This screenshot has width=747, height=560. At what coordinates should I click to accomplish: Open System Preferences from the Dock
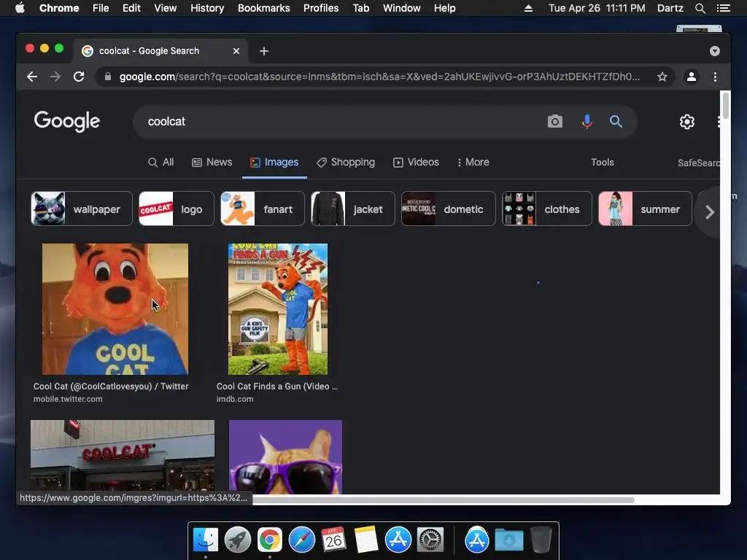click(430, 540)
